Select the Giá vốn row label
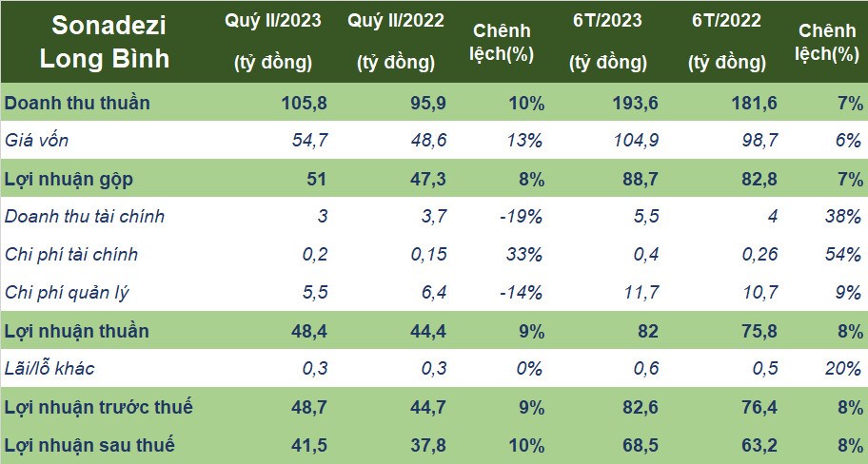The width and height of the screenshot is (868, 464). (x=36, y=141)
